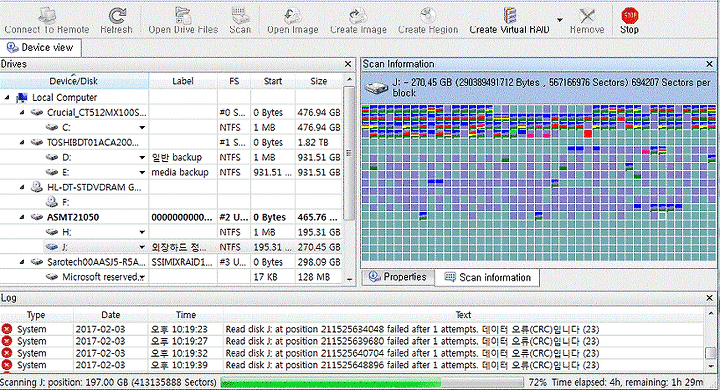This screenshot has width=720, height=390.
Task: Click Create Virtual RAID icon
Action: (509, 21)
